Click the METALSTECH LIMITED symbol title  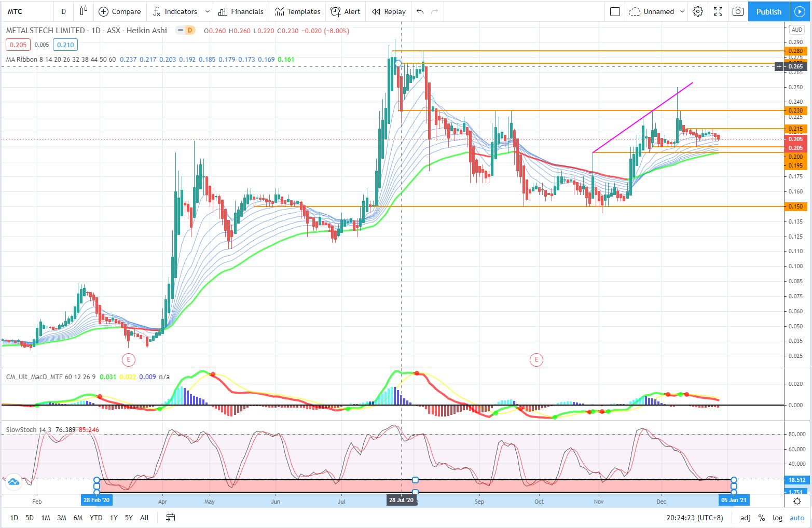tap(46, 31)
